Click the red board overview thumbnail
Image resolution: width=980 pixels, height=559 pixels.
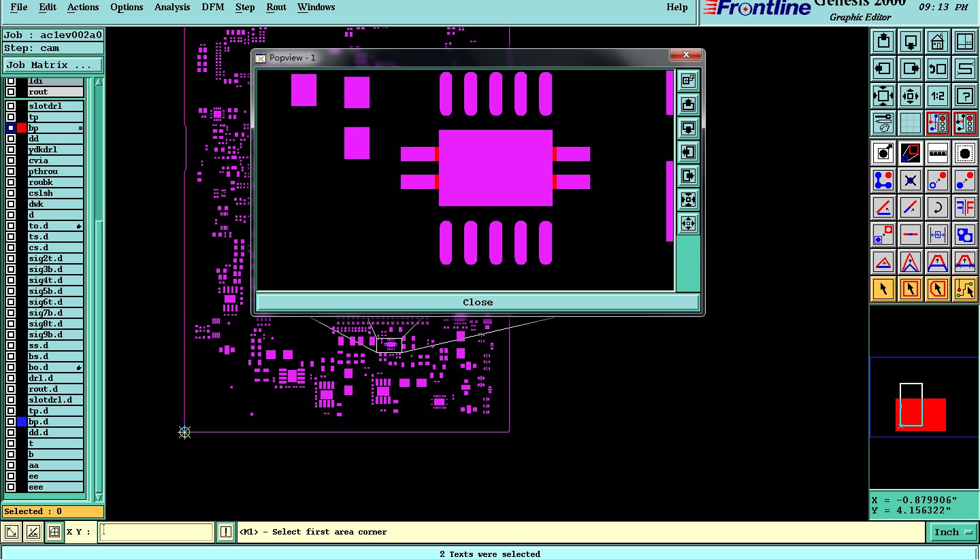click(x=921, y=414)
